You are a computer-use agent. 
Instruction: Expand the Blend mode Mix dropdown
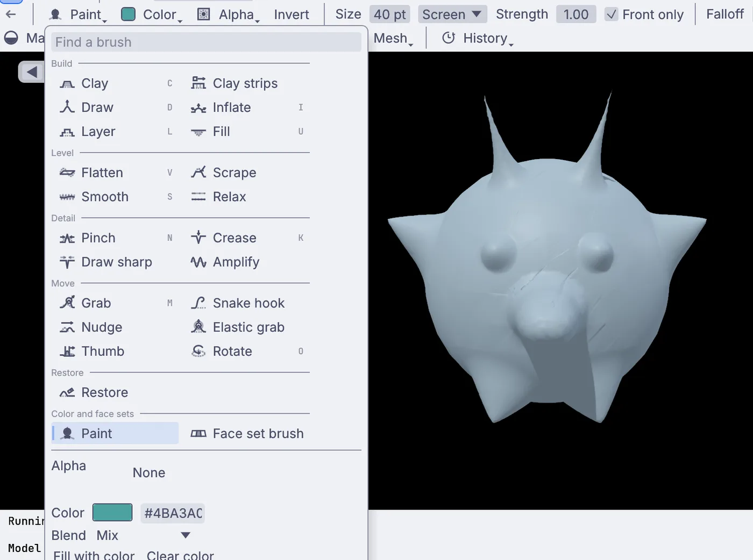(x=143, y=535)
